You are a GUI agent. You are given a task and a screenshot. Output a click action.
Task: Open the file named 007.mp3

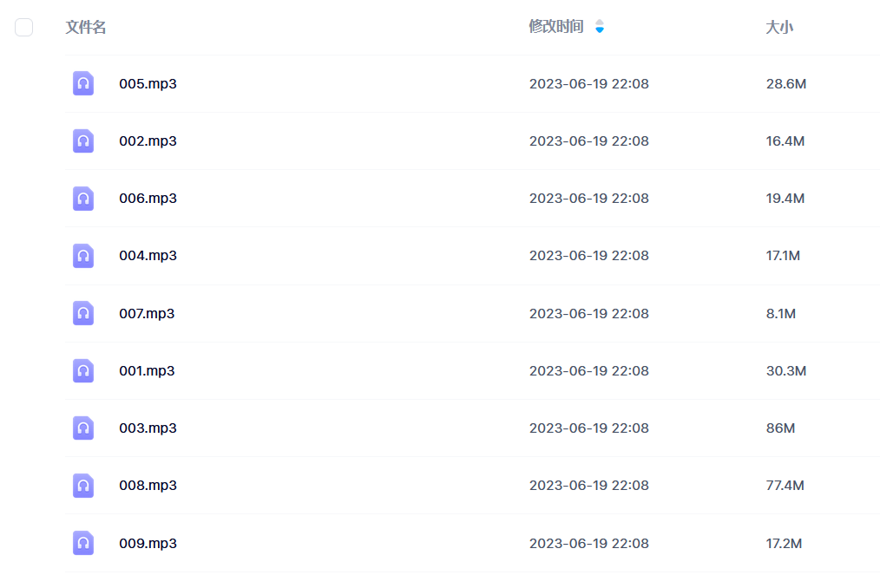pyautogui.click(x=147, y=314)
